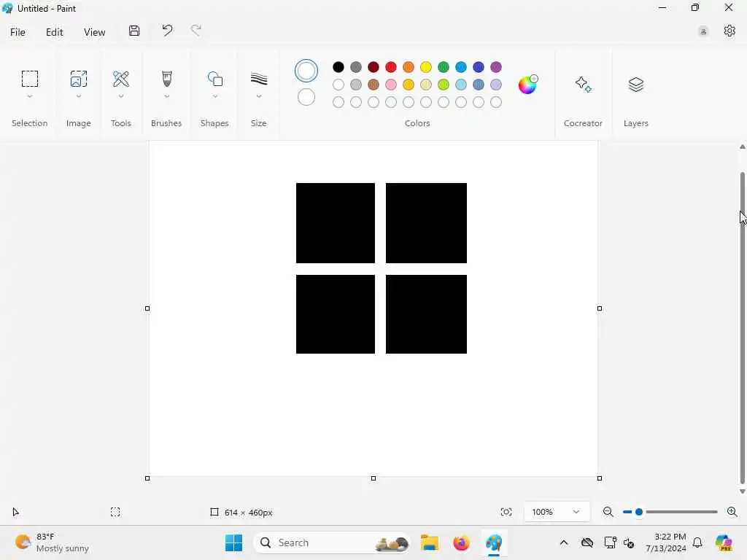Expand the Brushes dropdown chevron
Viewport: 747px width, 560px height.
pyautogui.click(x=166, y=96)
